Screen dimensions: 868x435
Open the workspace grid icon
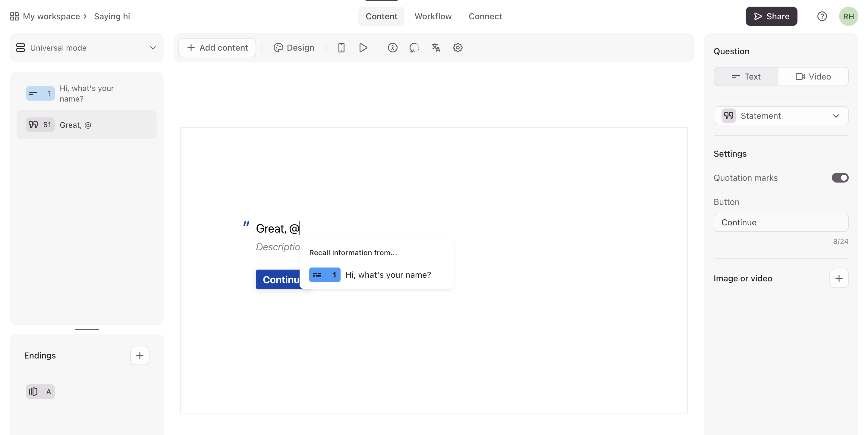(x=14, y=16)
